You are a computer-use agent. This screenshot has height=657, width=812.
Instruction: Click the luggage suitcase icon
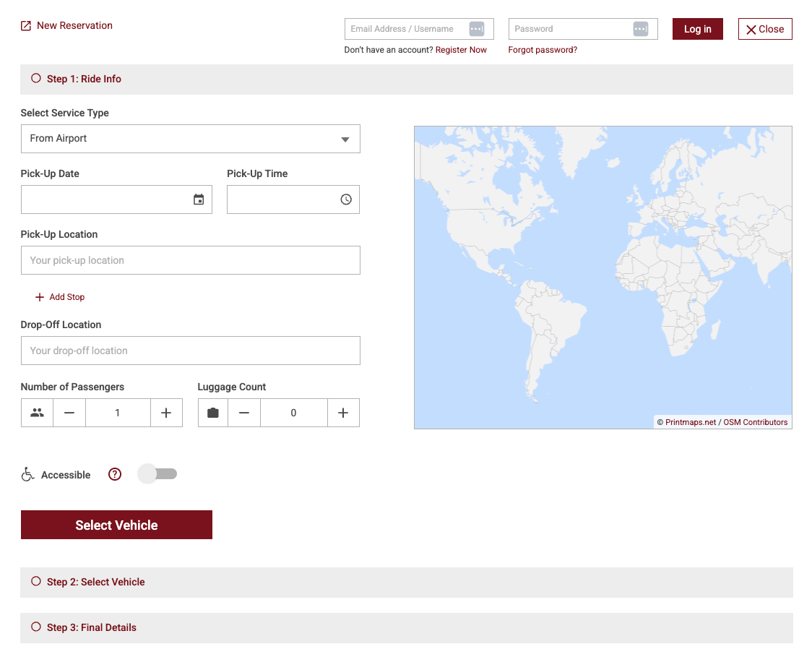pos(213,413)
